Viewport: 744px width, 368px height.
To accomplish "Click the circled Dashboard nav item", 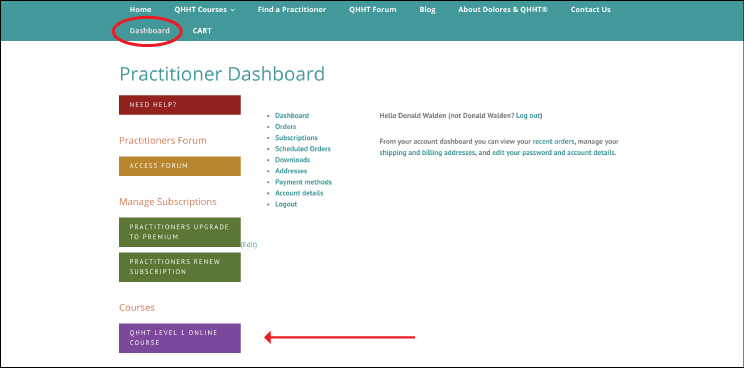I will point(149,31).
